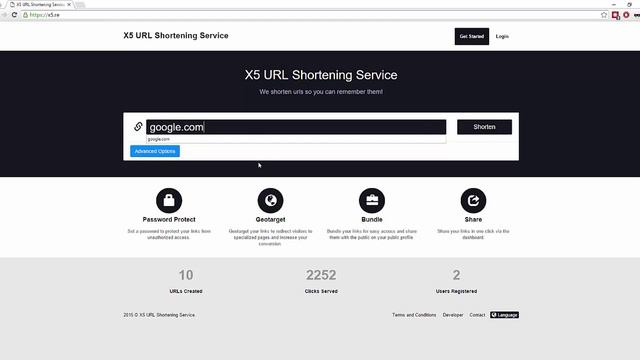Open the Contact footer link
Image resolution: width=640 pixels, height=360 pixels.
477,315
